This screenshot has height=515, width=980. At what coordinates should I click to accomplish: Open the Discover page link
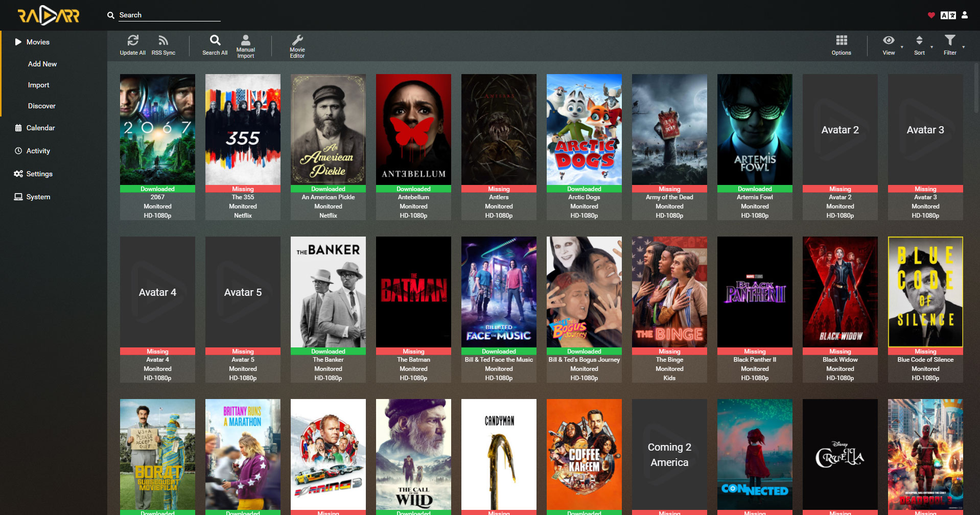[42, 106]
